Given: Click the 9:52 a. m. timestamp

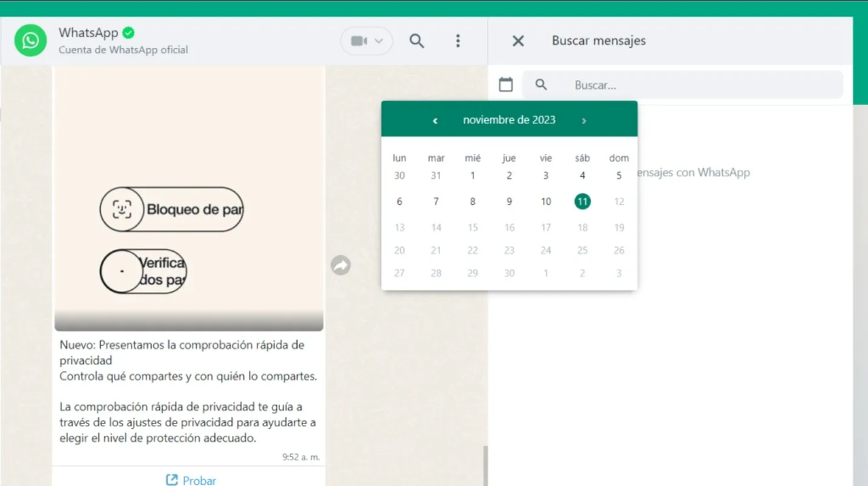Looking at the screenshot, I should pyautogui.click(x=301, y=457).
